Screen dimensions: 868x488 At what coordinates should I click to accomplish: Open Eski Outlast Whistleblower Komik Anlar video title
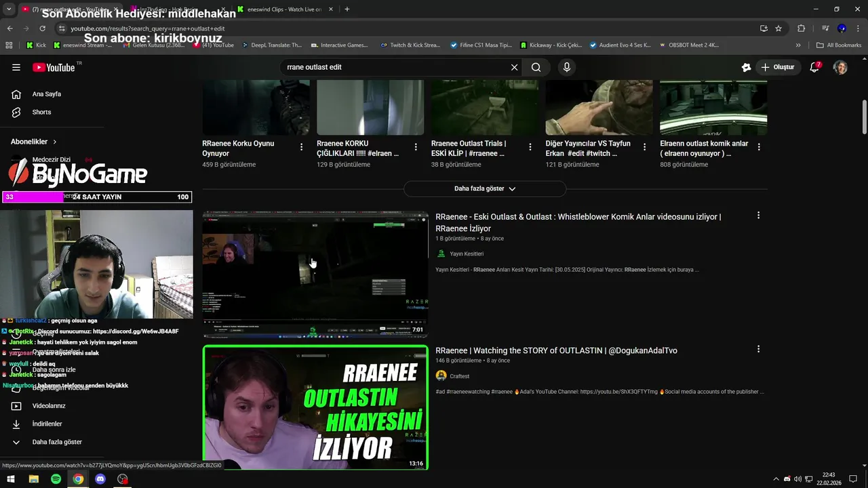coord(578,222)
